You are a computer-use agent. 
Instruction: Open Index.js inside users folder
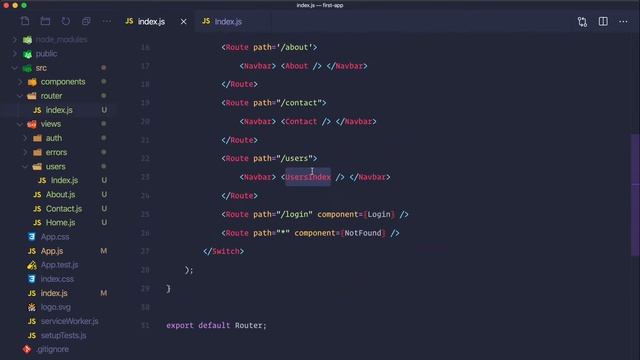coord(64,180)
